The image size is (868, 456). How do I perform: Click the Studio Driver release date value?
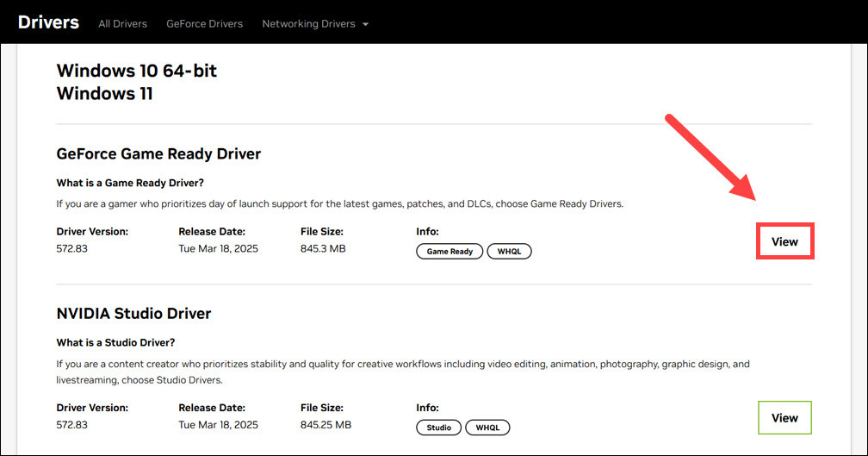218,425
